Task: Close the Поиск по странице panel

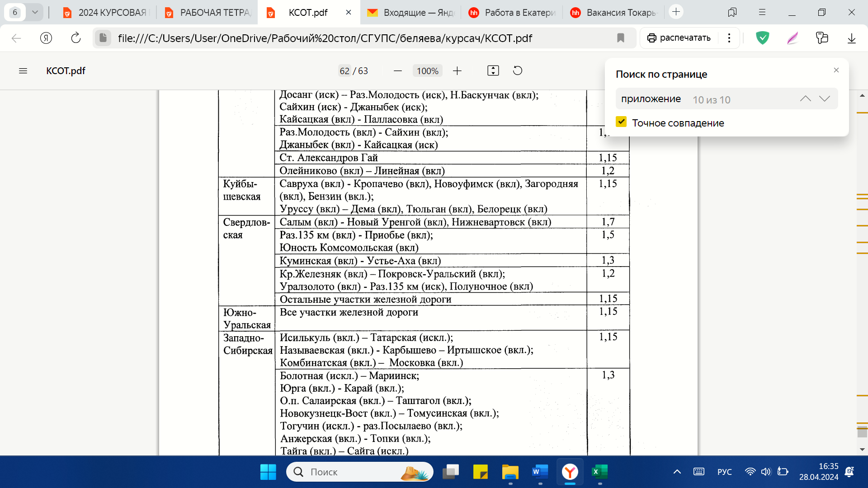Action: tap(836, 70)
